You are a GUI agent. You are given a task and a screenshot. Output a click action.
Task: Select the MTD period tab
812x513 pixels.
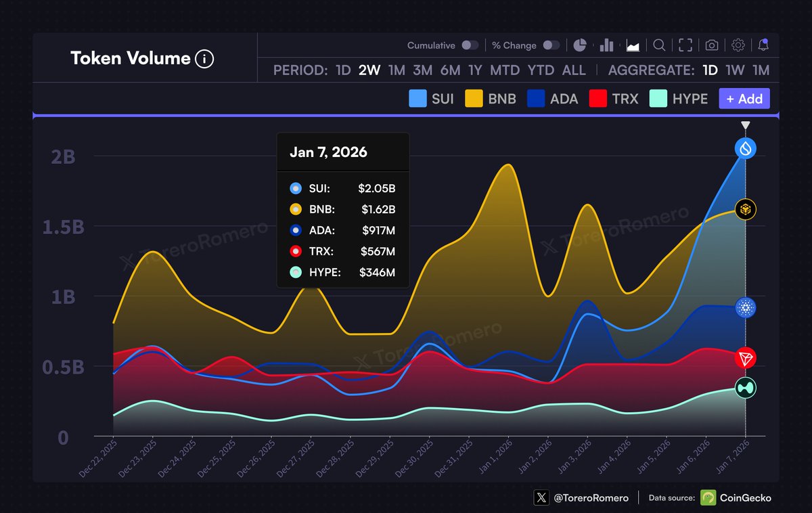tap(504, 70)
